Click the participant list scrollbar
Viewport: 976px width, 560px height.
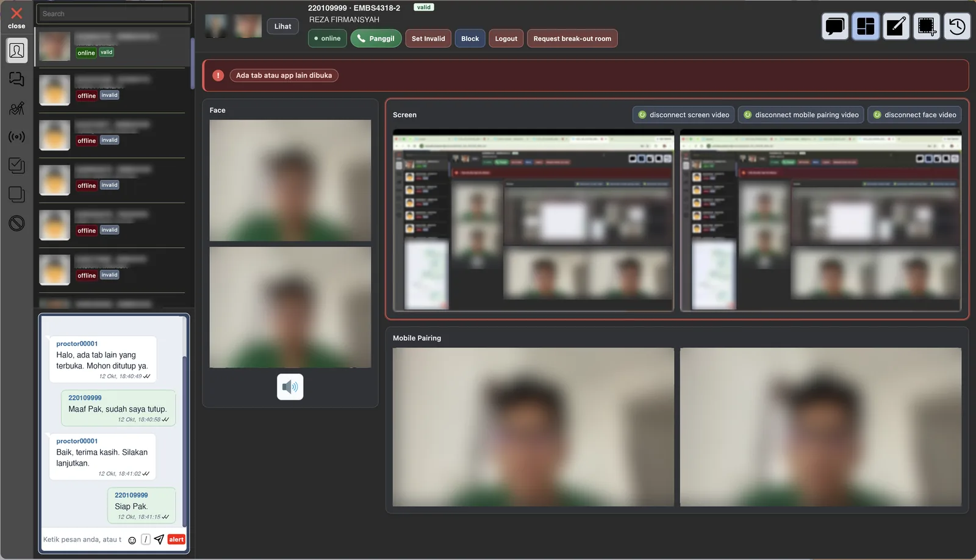coord(193,64)
